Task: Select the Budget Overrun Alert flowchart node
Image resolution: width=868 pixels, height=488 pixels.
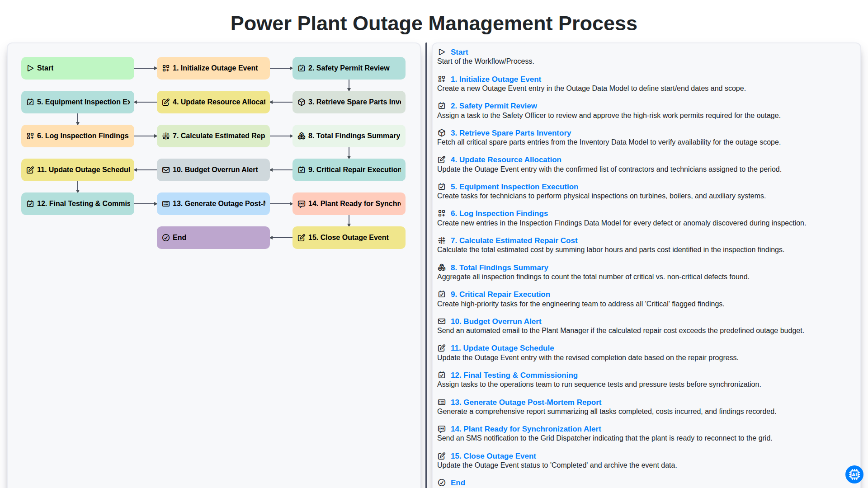Action: pos(213,170)
